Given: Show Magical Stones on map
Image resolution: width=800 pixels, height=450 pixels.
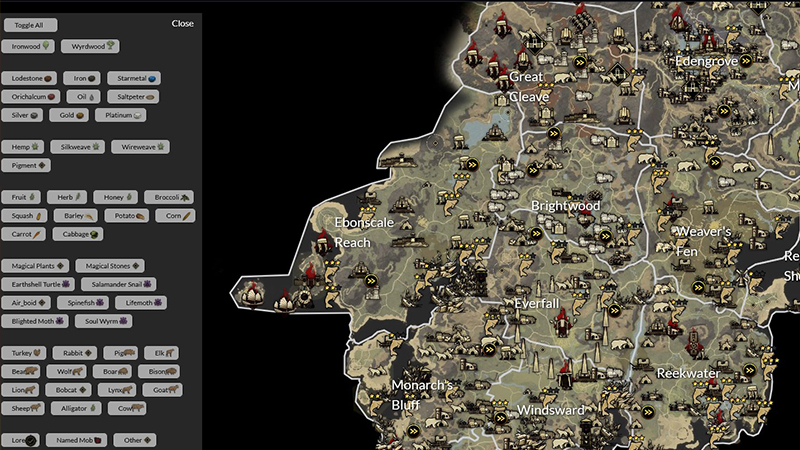Looking at the screenshot, I should click(110, 266).
